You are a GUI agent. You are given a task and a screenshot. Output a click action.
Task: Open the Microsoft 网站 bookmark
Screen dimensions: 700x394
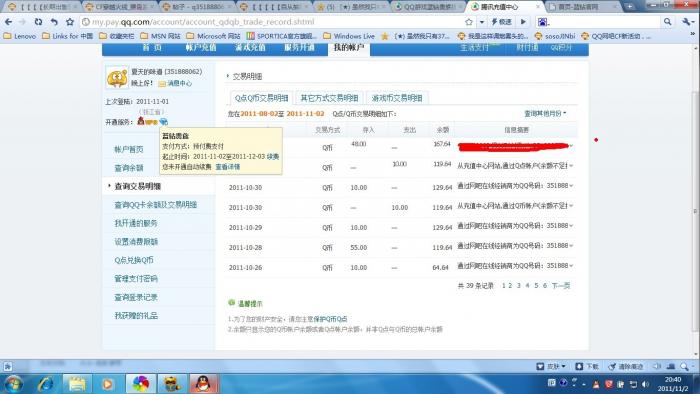pos(213,36)
